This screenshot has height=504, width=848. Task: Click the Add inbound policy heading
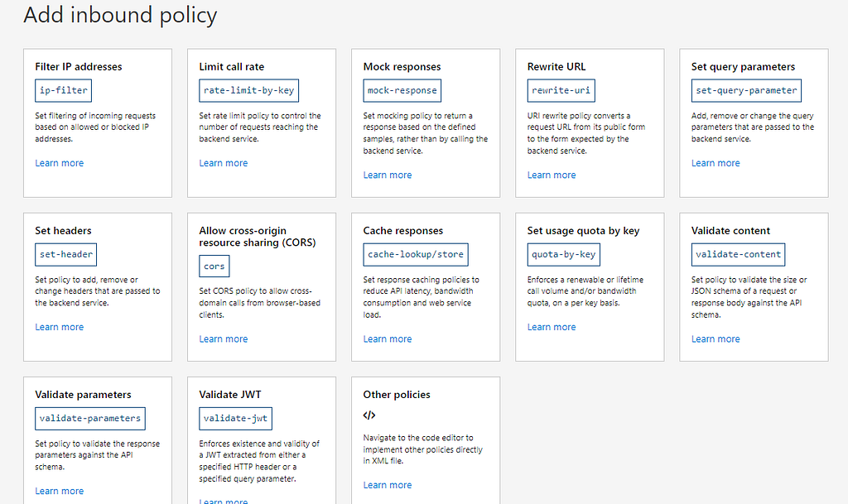coord(120,15)
